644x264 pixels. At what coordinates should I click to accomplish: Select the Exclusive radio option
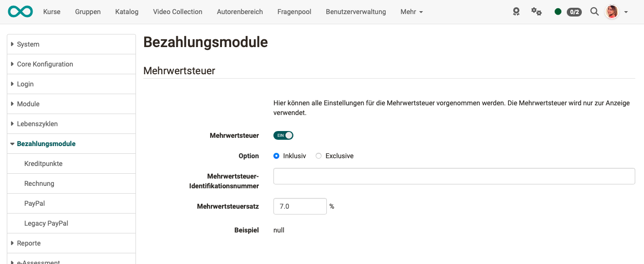(x=319, y=156)
